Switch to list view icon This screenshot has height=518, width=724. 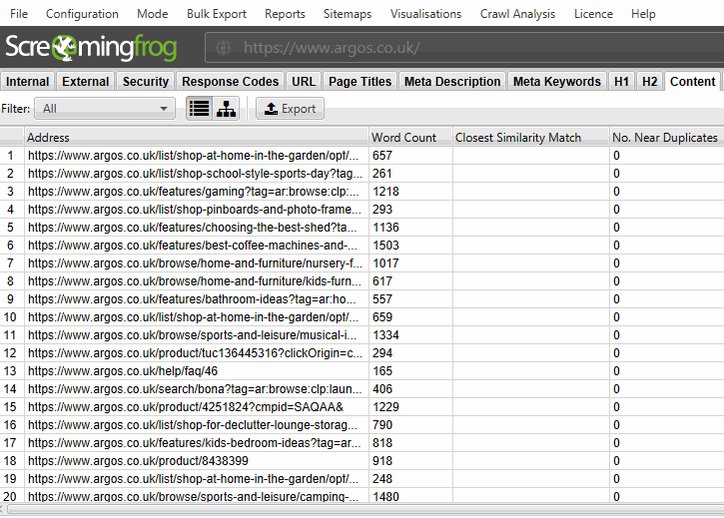tap(199, 109)
